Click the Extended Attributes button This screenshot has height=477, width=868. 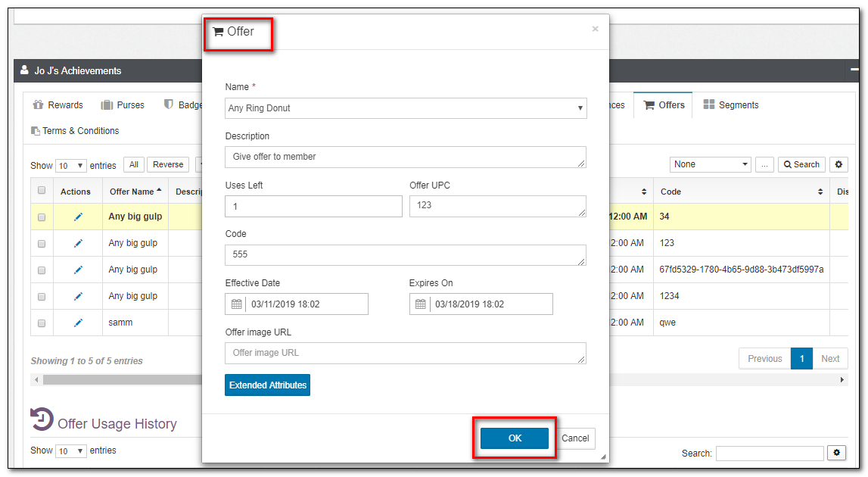click(x=267, y=385)
